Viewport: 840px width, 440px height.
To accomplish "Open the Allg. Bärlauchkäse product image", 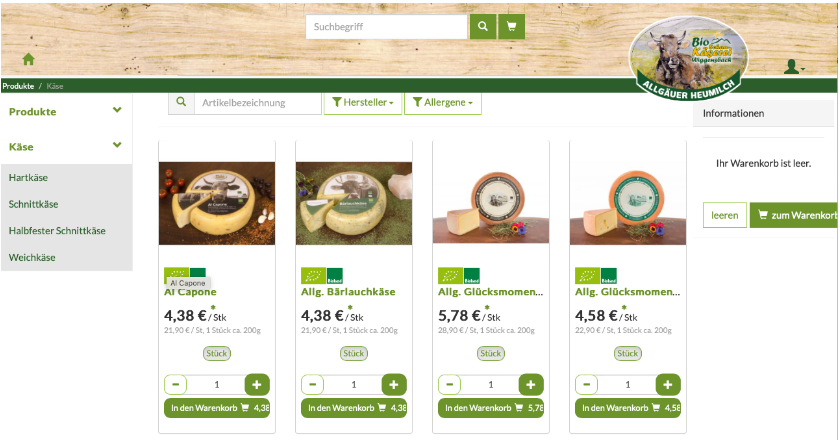I will (354, 203).
